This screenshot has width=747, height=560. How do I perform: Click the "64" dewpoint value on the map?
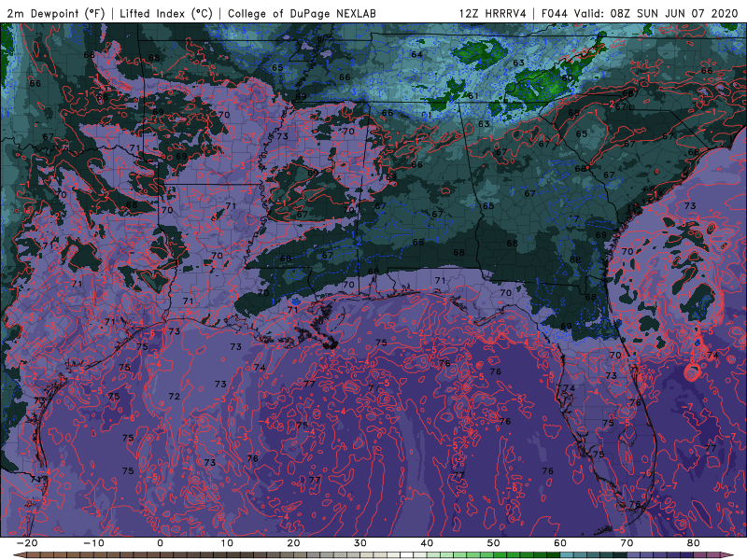(x=416, y=54)
